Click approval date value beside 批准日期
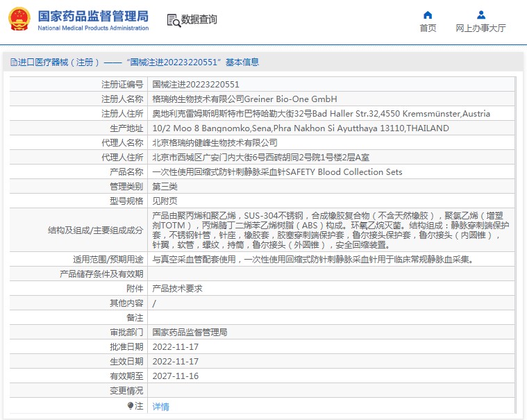This screenshot has height=420, width=527. click(x=176, y=346)
